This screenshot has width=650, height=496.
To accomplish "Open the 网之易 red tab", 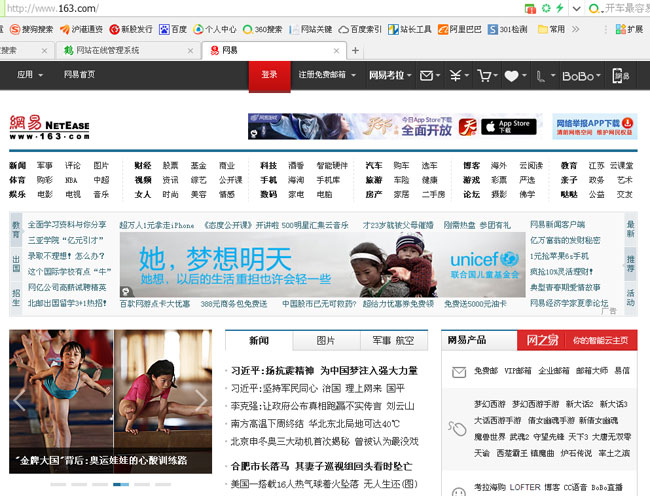I will [542, 341].
